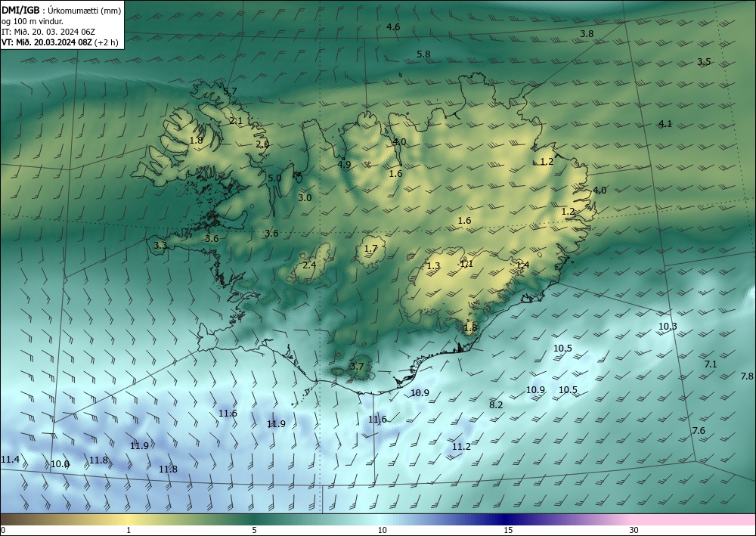Click the 1.7 value on Hofsjökull glacier
This screenshot has width=756, height=536.
point(370,249)
